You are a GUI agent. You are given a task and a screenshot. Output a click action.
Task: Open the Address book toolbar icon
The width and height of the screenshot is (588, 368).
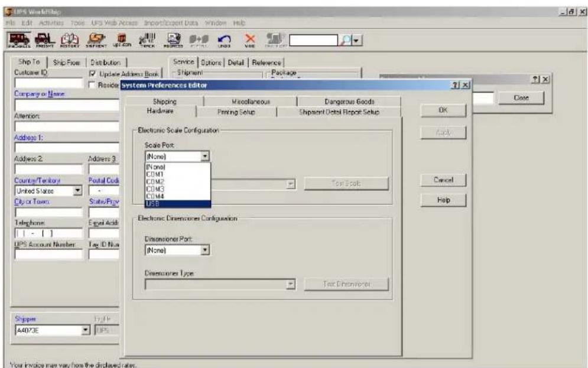173,40
